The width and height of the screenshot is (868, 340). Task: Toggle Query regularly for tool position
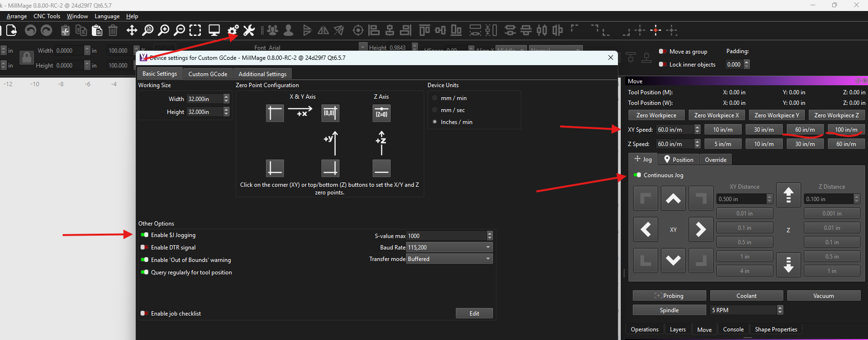(144, 272)
